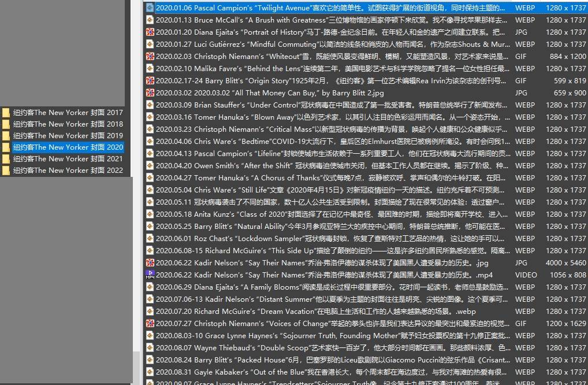Click the file icon of 2020.03.23 Critical Mass
Image resolution: width=588 pixels, height=385 pixels.
point(150,129)
